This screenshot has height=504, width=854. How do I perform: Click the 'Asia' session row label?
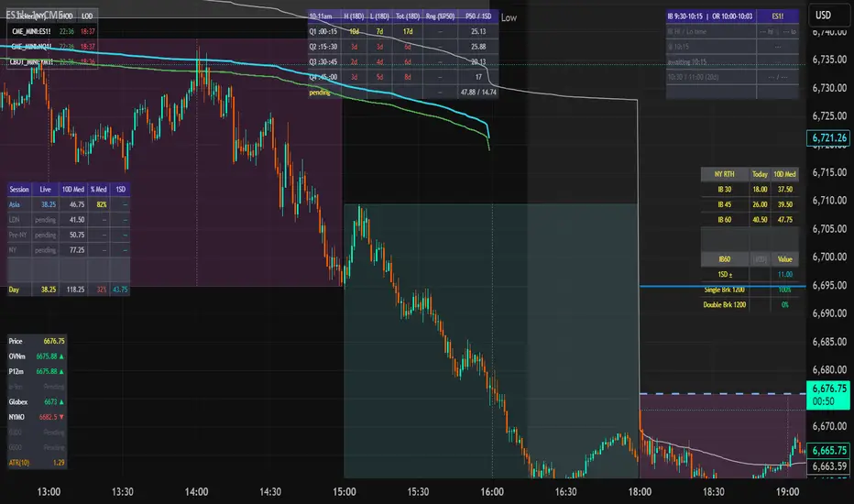click(14, 205)
